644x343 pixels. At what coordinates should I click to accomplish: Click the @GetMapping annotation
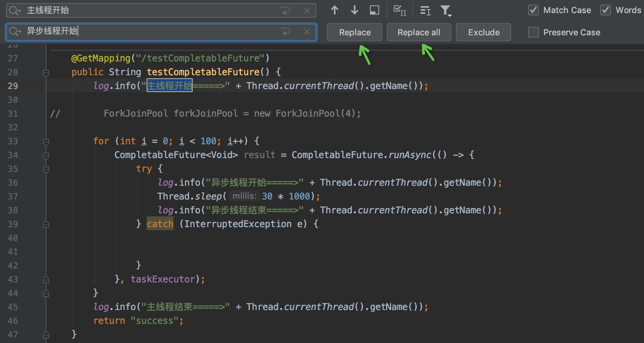101,58
